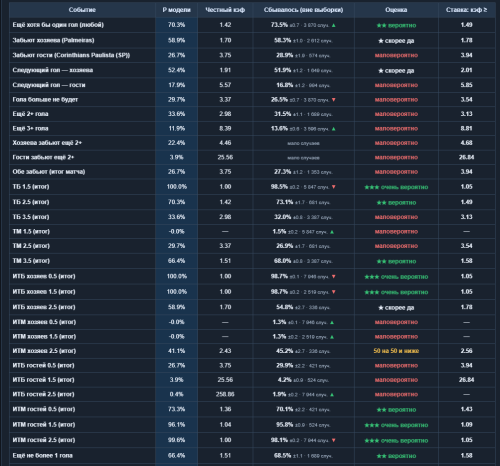Click green up arrow in 'Ещё 3+ гола' row
This screenshot has height=466, width=500.
(x=334, y=129)
